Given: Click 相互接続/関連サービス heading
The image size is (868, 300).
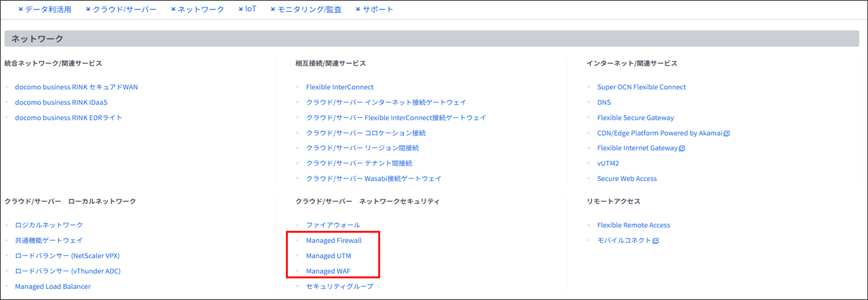Looking at the screenshot, I should pos(331,63).
